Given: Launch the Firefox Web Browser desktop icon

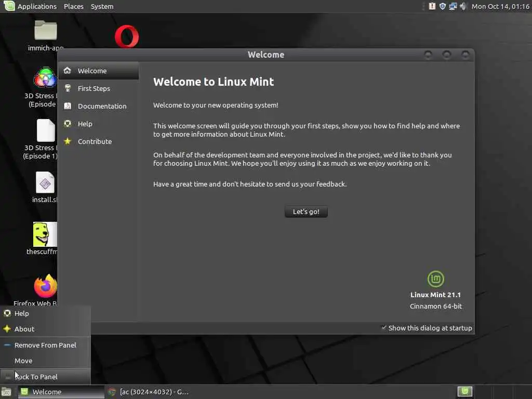Looking at the screenshot, I should point(46,286).
